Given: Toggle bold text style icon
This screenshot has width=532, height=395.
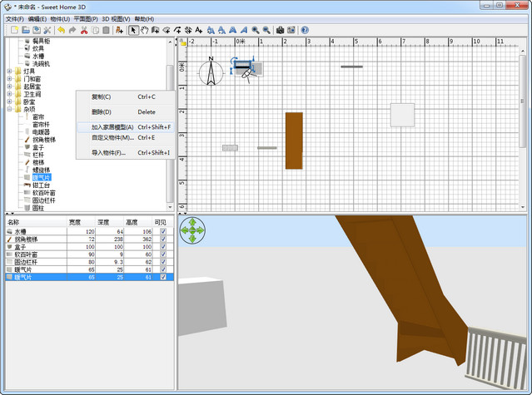Looking at the screenshot, I should pos(233,30).
